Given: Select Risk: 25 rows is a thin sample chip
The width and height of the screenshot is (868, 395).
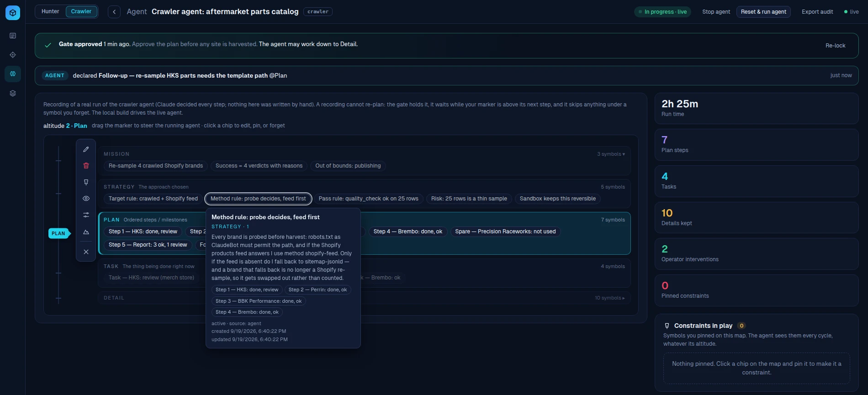Looking at the screenshot, I should [469, 199].
